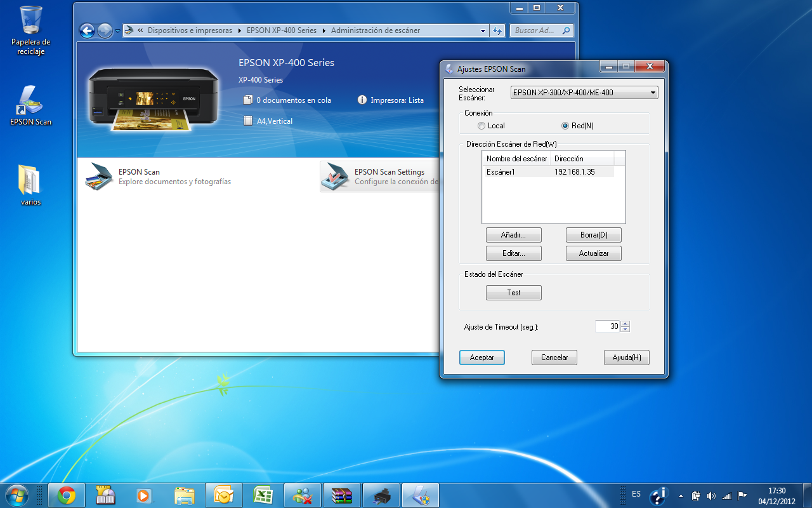Open EPSON Scan in the device page

[x=159, y=177]
